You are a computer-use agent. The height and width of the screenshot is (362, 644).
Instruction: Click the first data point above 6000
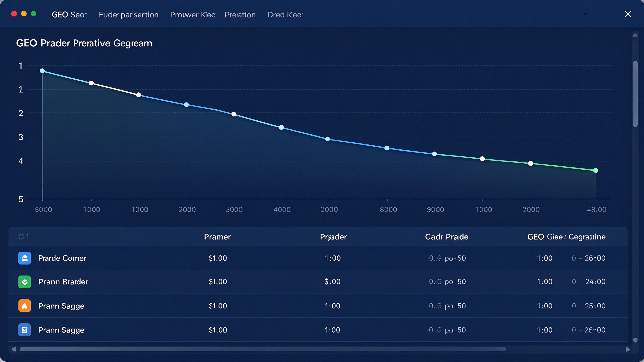pos(42,71)
